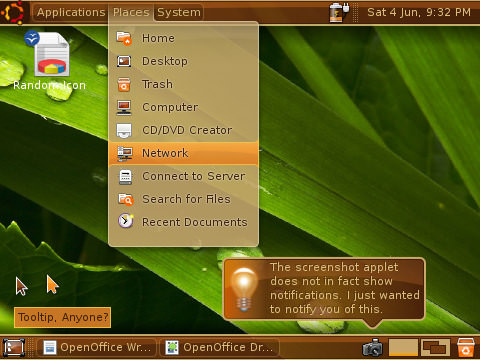Open Computer from Places menu
The height and width of the screenshot is (360, 480).
point(183,107)
